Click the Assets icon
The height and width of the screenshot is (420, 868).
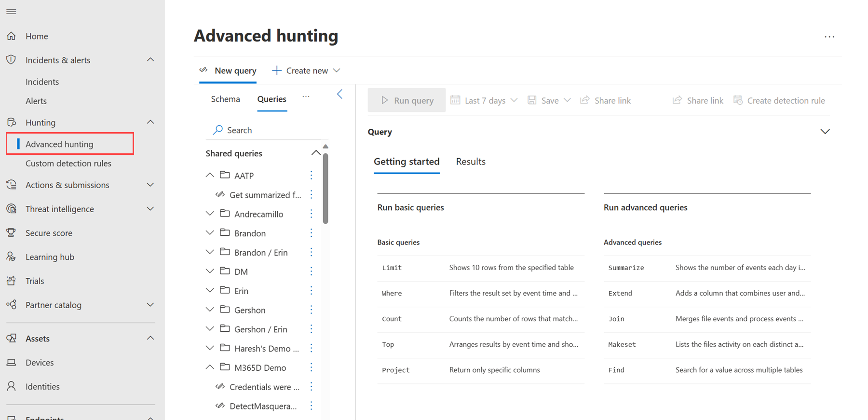tap(12, 338)
